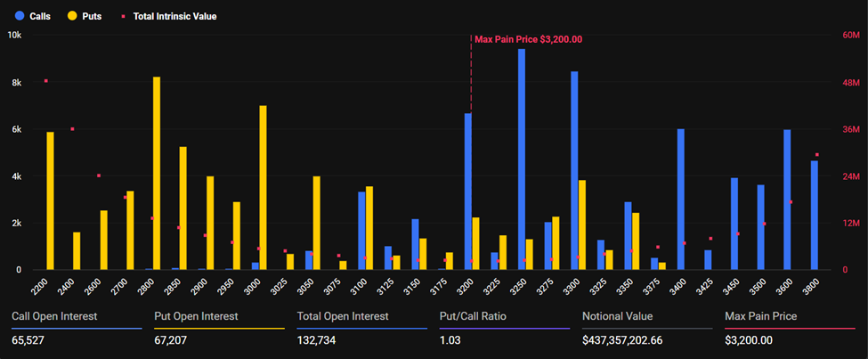Click the blue call bar at strike 3300
868x359 pixels.
click(x=574, y=171)
